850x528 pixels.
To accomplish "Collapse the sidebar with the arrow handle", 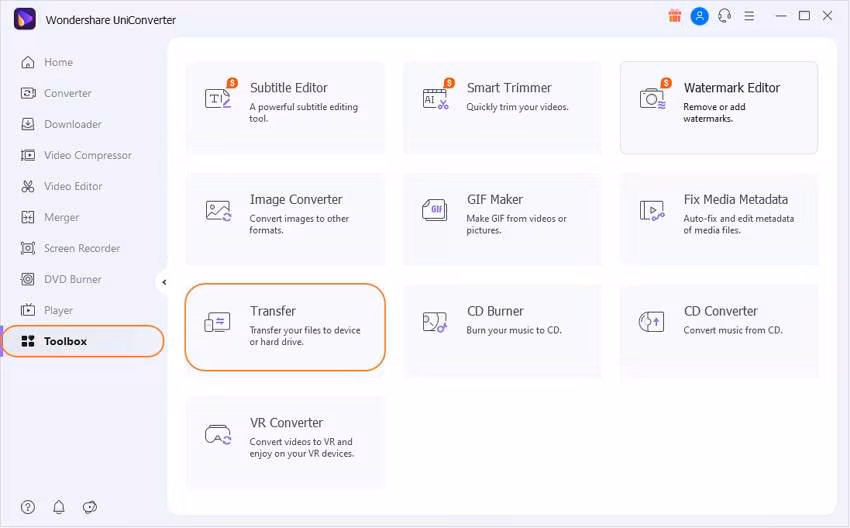I will click(164, 282).
